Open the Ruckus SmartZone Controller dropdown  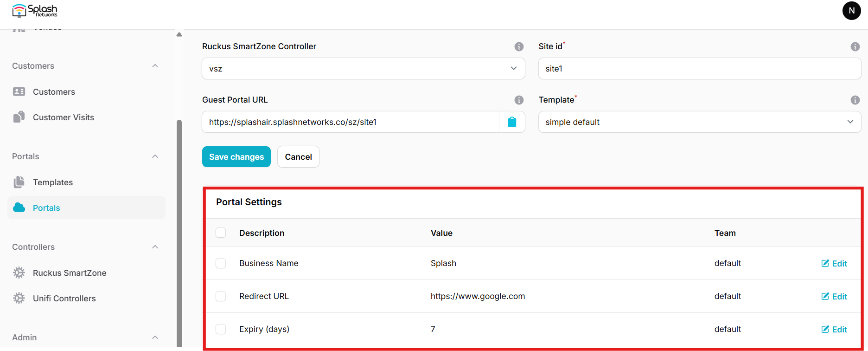click(x=364, y=69)
